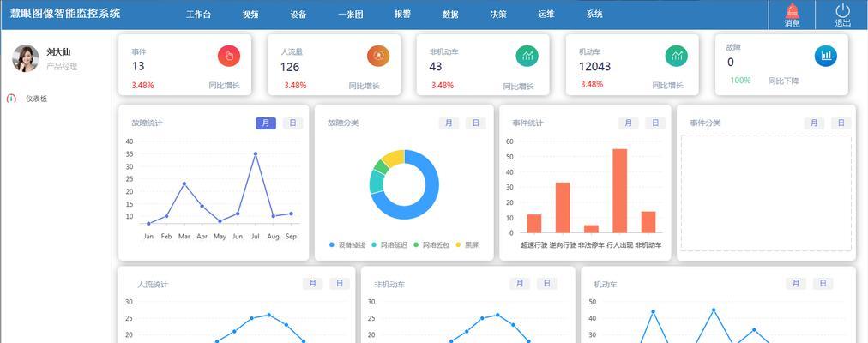This screenshot has height=343, width=868.
Task: Click the green 非机动车 chart icon
Action: coord(527,56)
